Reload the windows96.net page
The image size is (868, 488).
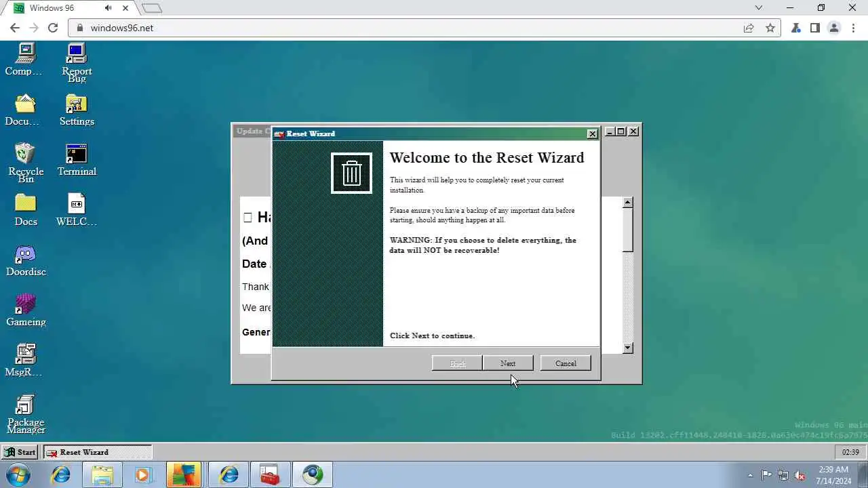(53, 28)
